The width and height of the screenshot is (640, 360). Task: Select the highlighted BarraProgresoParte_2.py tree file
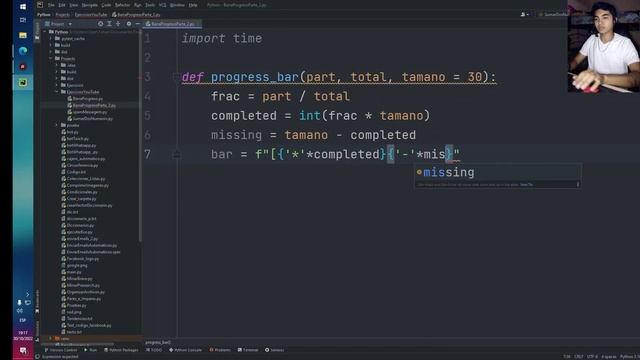tap(91, 105)
